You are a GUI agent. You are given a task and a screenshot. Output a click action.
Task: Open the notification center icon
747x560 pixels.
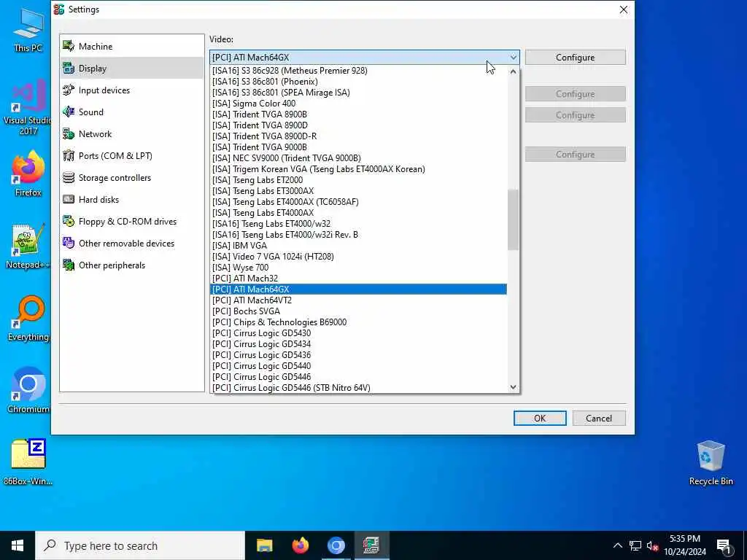tap(724, 546)
